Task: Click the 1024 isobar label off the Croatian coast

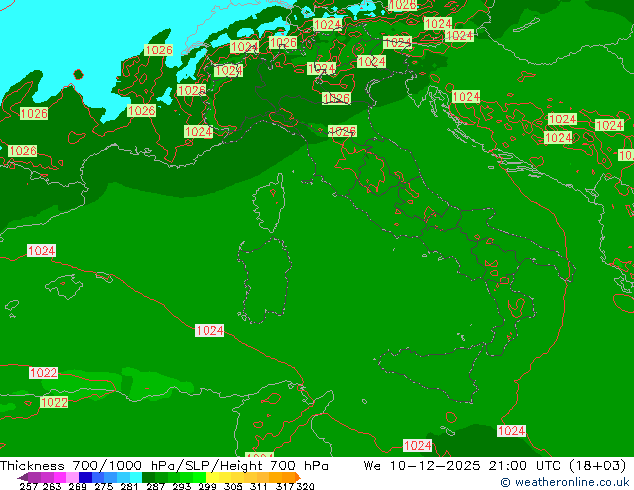Action: pyautogui.click(x=466, y=97)
